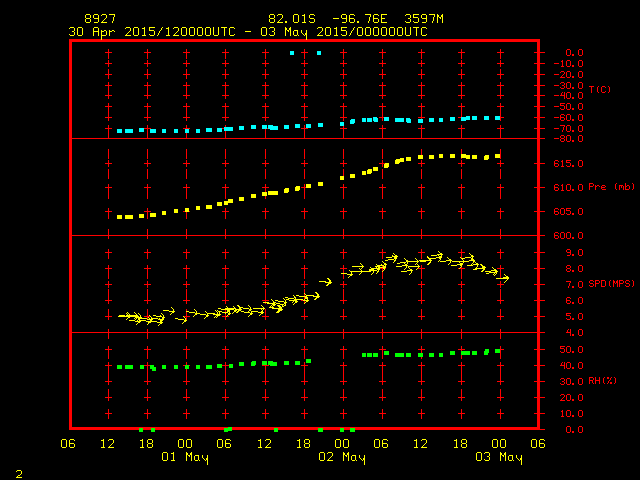Viewport: 640px width, 480px height.
Task: Click the "615.0" pressure tick value
Action: tap(569, 164)
